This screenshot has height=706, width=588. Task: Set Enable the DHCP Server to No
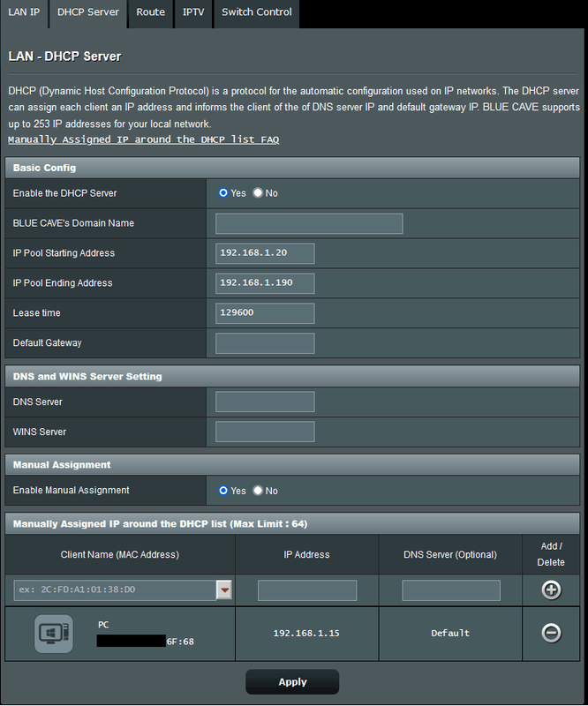tap(258, 192)
